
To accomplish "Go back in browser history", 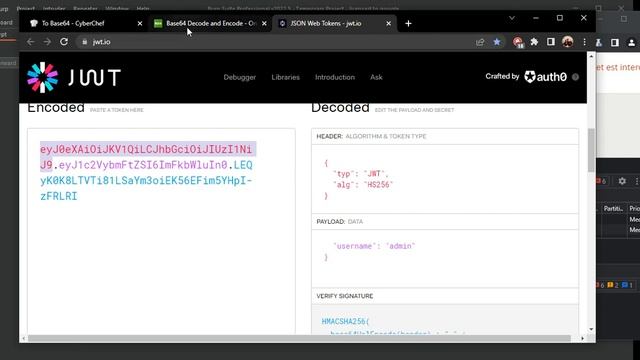I will [31, 42].
